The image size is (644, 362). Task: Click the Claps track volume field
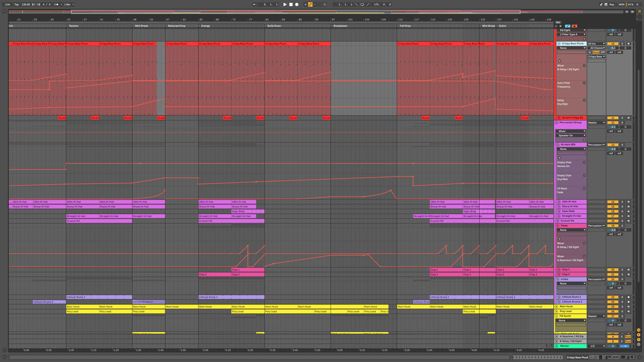tap(612, 230)
